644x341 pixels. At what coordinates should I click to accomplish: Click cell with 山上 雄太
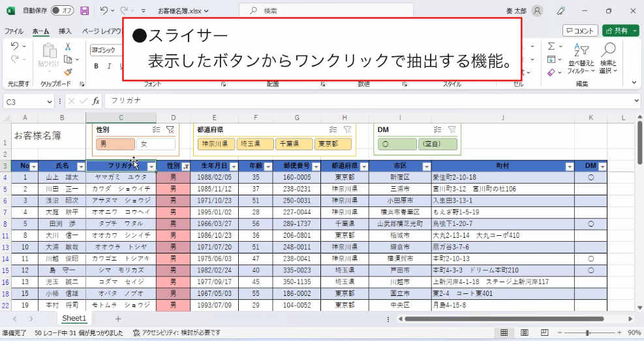click(62, 177)
